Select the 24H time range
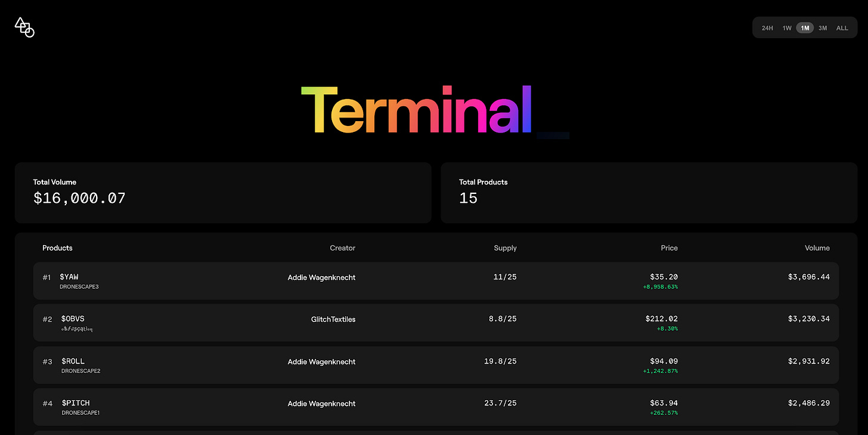 coord(767,28)
